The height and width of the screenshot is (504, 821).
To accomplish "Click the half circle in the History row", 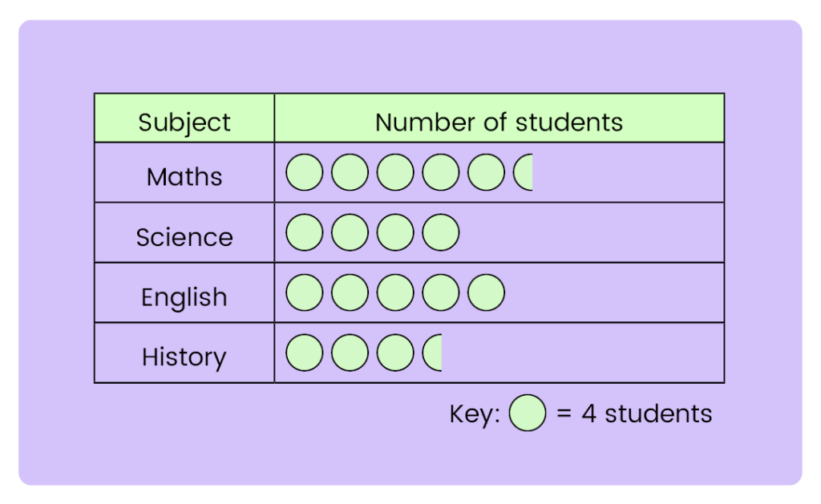I will (433, 353).
